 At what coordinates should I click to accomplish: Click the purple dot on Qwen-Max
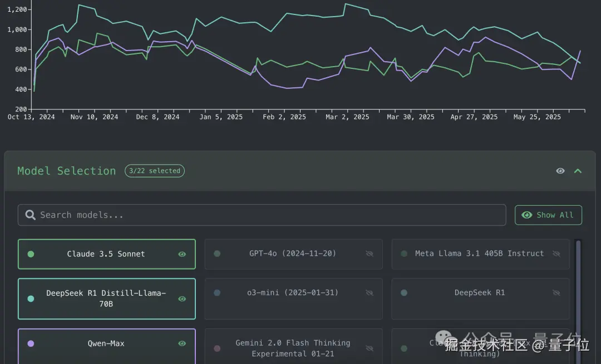tap(31, 343)
